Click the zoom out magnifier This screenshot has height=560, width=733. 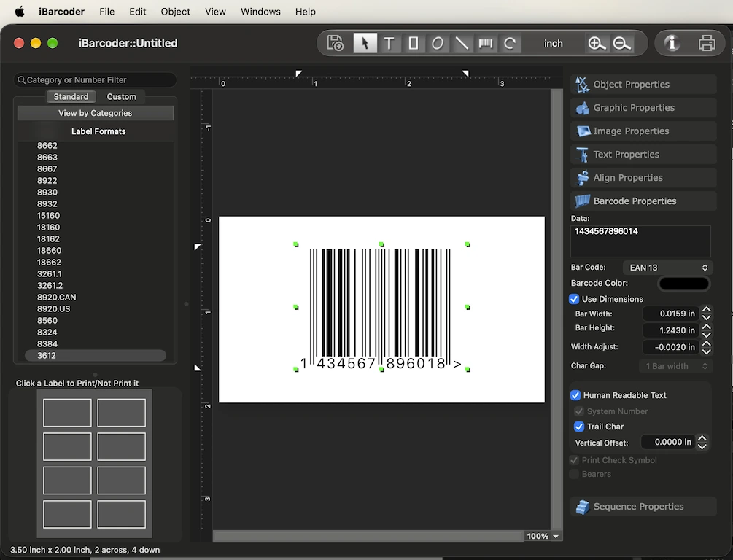point(621,43)
